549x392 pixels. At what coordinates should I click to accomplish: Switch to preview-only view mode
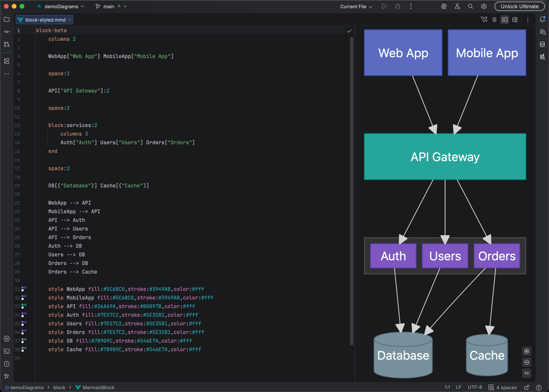coord(515,19)
